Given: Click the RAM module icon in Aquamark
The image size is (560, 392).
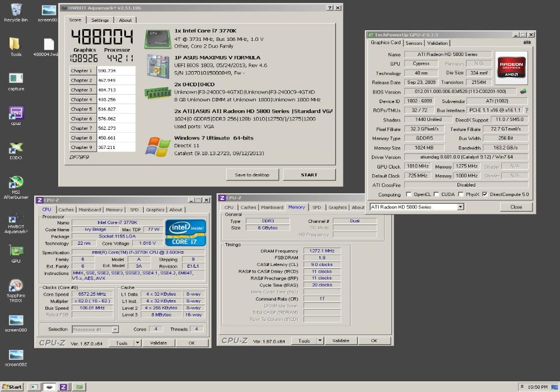Looking at the screenshot, I should (157, 93).
